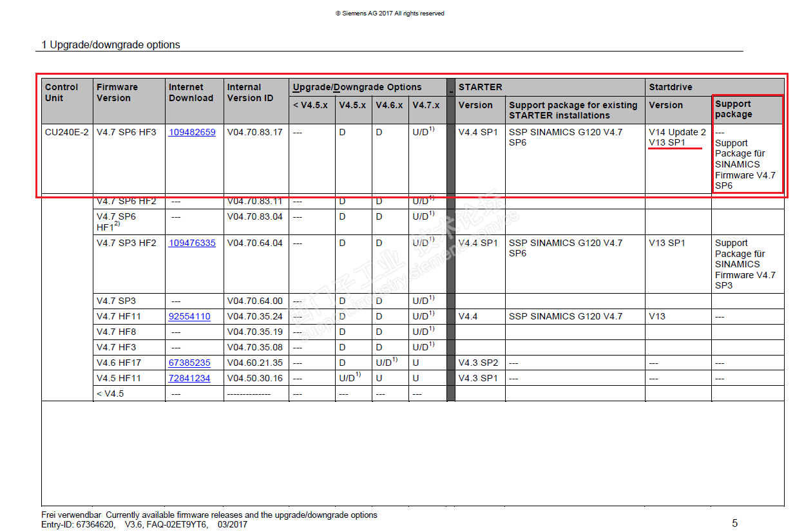Click STARTER version 'V4.3 SP2'

pyautogui.click(x=478, y=363)
